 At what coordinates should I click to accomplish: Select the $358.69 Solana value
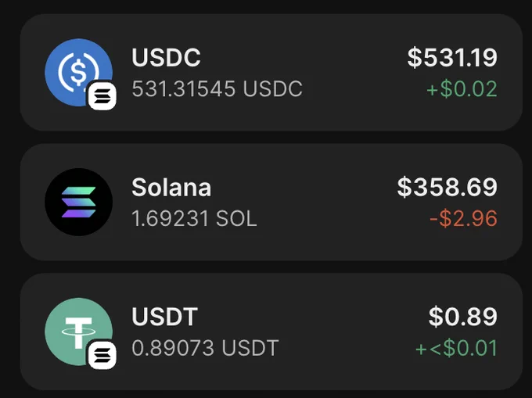[448, 187]
